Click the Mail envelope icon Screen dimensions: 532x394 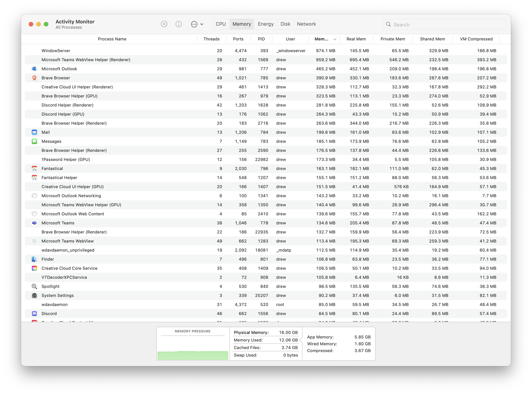[34, 132]
